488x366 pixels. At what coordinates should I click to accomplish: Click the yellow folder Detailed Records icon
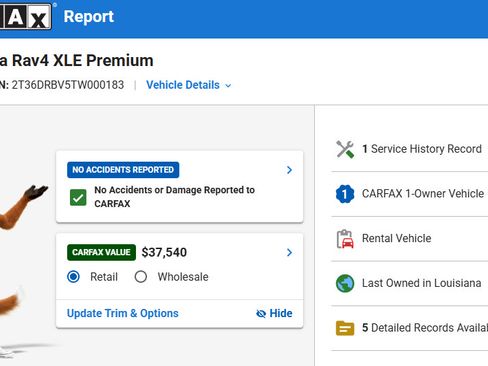point(345,328)
